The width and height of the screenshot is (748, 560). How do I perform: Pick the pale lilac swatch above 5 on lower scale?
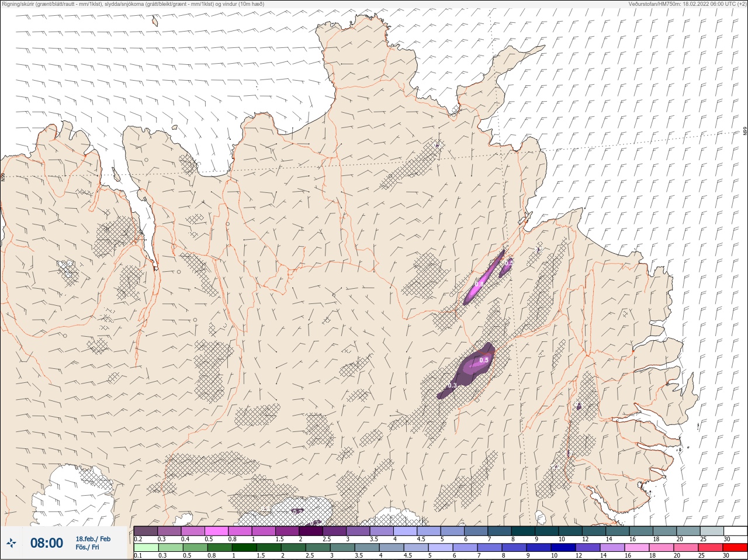pyautogui.click(x=441, y=548)
